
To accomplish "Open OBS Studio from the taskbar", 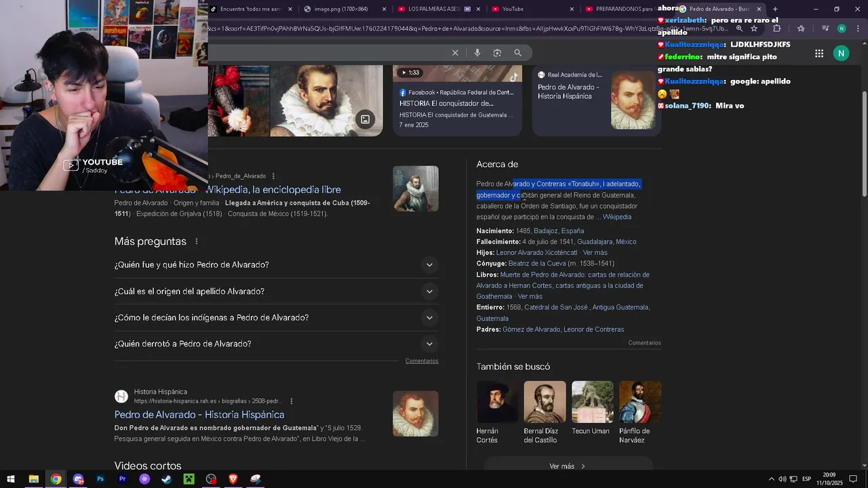I will [x=211, y=479].
